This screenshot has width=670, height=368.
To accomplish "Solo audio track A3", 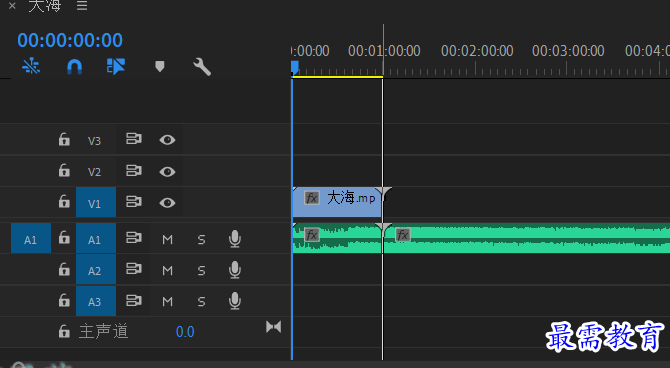I will coord(201,302).
